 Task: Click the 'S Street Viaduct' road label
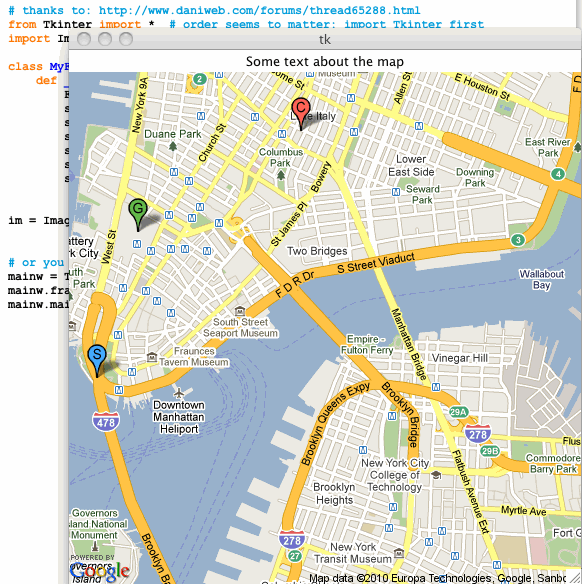coord(376,263)
